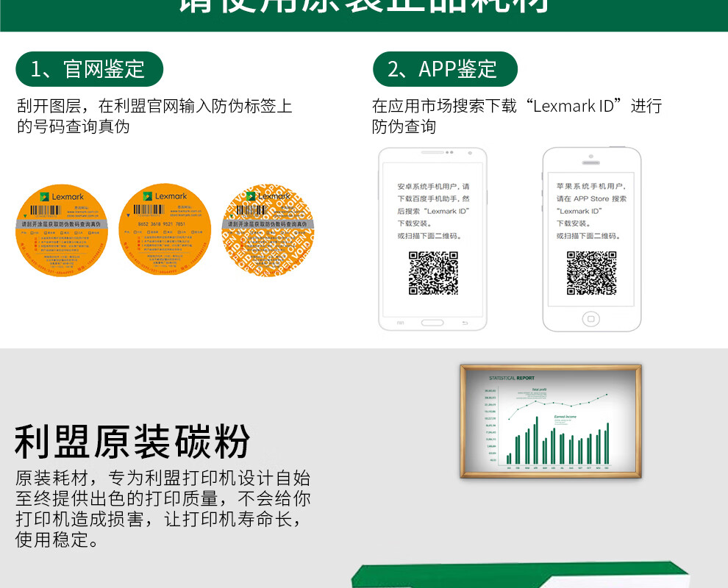Open the sticker with VOID OPEN pattern
The image size is (728, 588).
click(268, 230)
